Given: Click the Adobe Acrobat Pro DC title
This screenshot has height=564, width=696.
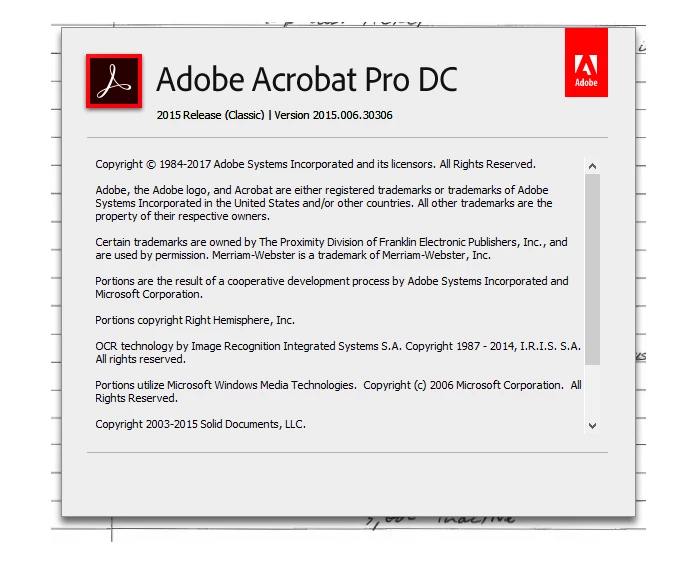Looking at the screenshot, I should click(x=307, y=79).
